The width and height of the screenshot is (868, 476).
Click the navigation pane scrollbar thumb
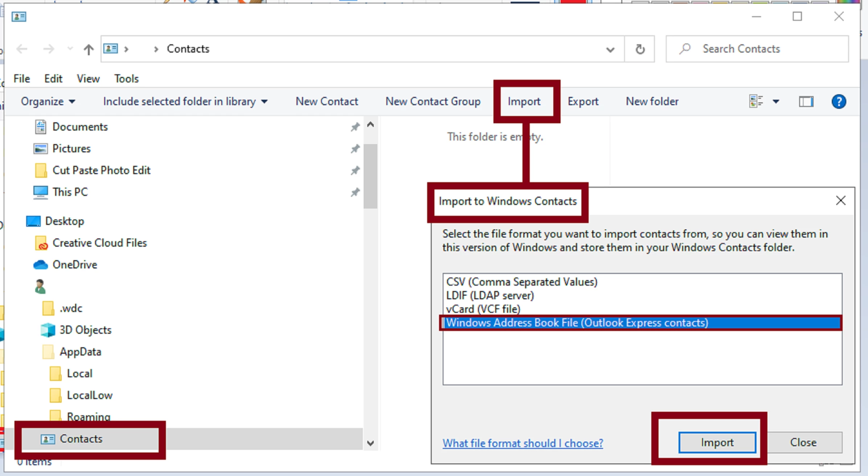click(370, 176)
